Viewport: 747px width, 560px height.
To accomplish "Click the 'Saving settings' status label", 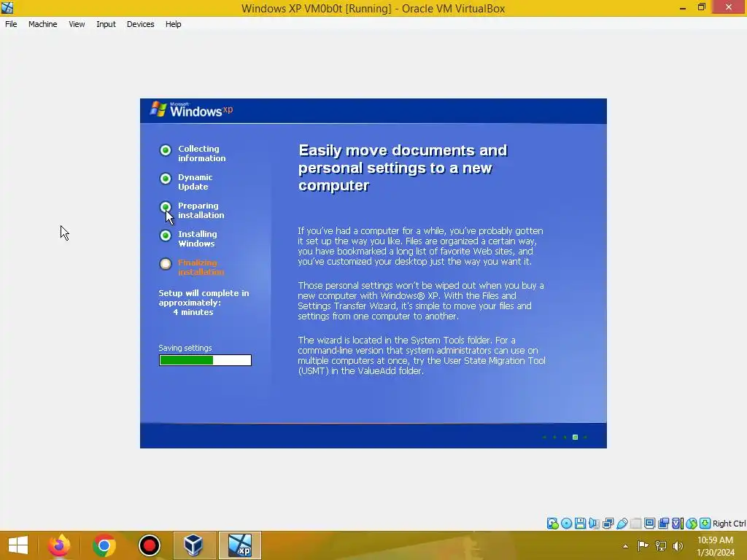I will (x=185, y=348).
